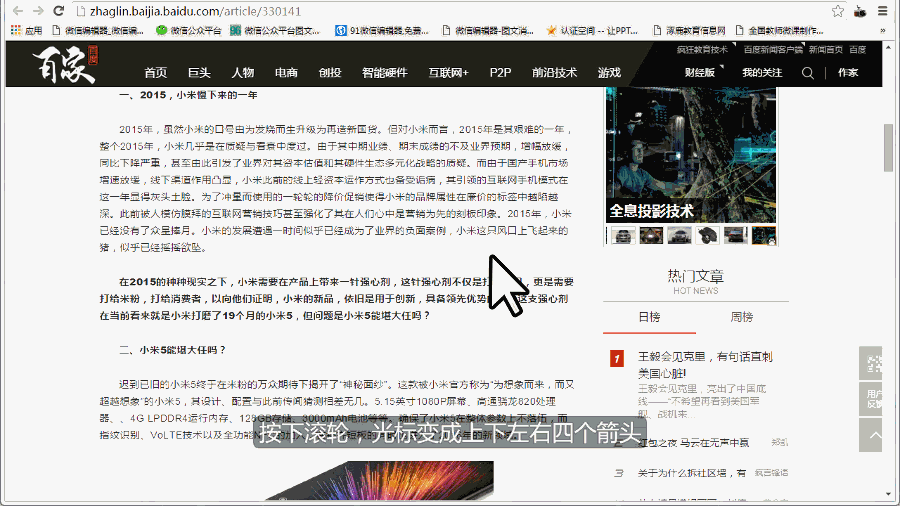The image size is (900, 506).
Task: Open 百度 top link
Action: click(858, 50)
